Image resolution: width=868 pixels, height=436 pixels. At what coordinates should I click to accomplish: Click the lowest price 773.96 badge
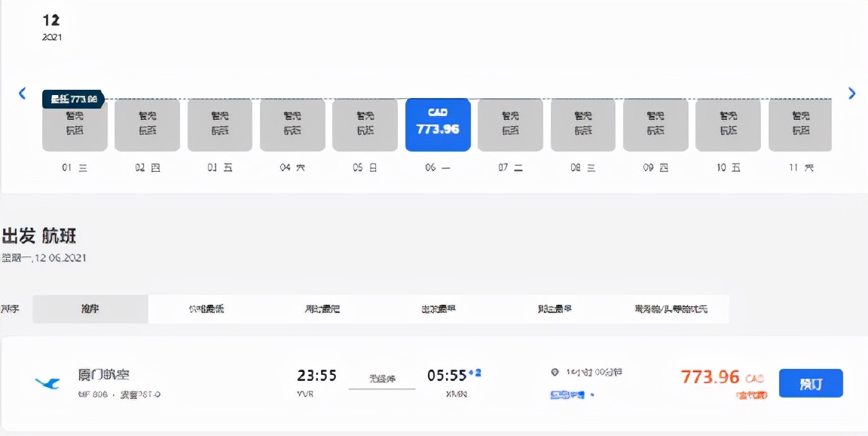pyautogui.click(x=73, y=97)
